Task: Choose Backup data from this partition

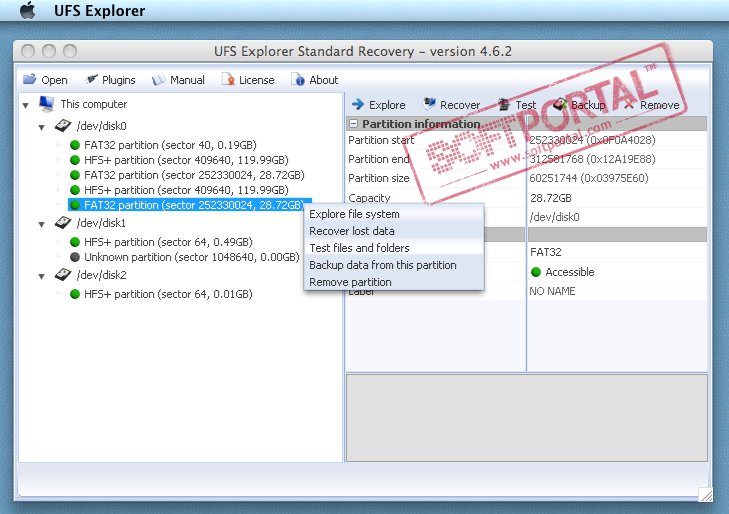Action: point(394,265)
